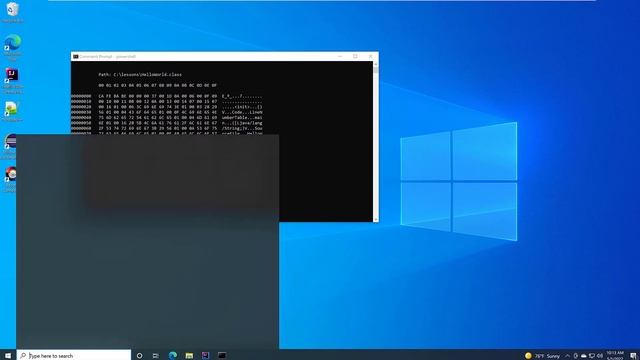Minimize the Command Prompt window
Image resolution: width=640 pixels, height=360 pixels.
pyautogui.click(x=340, y=56)
